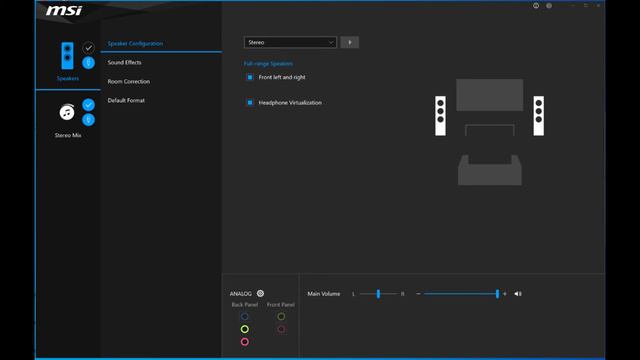Toggle the Front left and right checkbox
This screenshot has height=360, width=640.
point(250,77)
